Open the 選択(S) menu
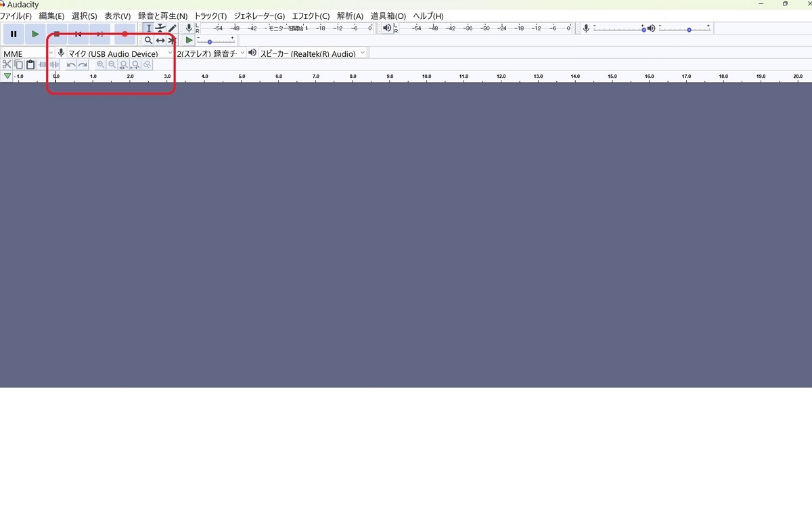This screenshot has width=812, height=525. tap(84, 16)
